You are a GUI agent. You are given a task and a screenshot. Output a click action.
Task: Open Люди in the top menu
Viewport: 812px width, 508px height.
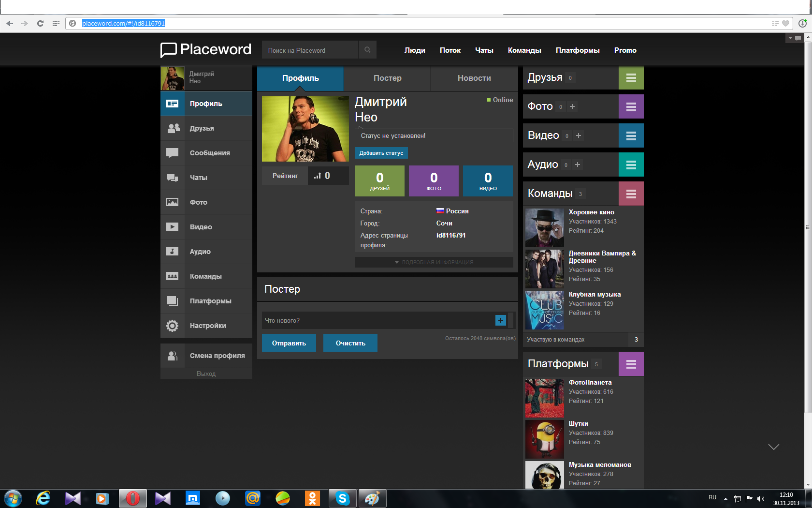click(x=415, y=50)
